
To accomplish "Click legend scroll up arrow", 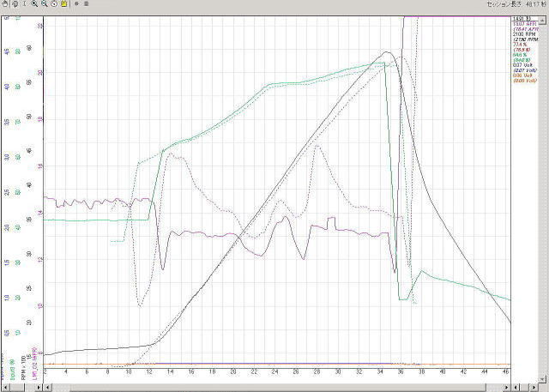I will (x=543, y=19).
